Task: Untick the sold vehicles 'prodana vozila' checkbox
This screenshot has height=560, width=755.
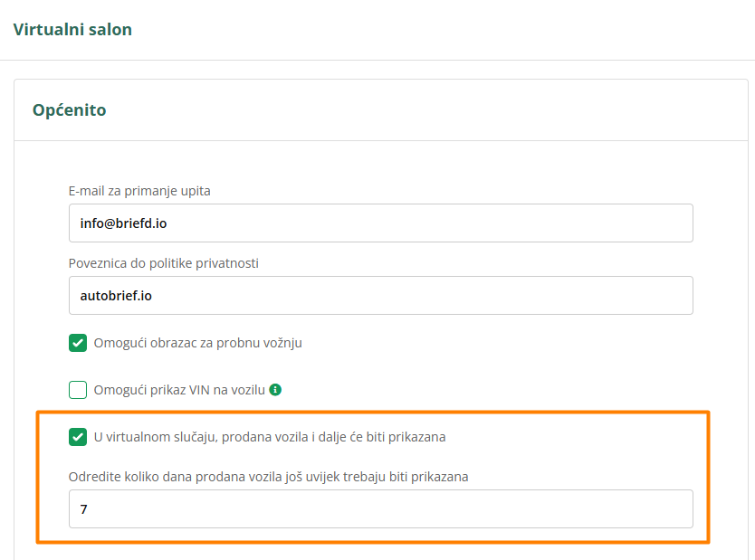Action: 78,437
